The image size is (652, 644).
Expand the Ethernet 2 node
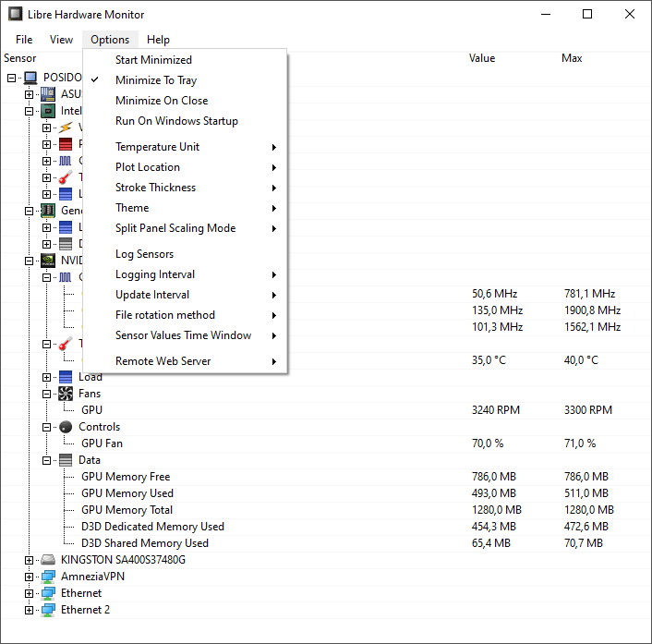click(30, 611)
